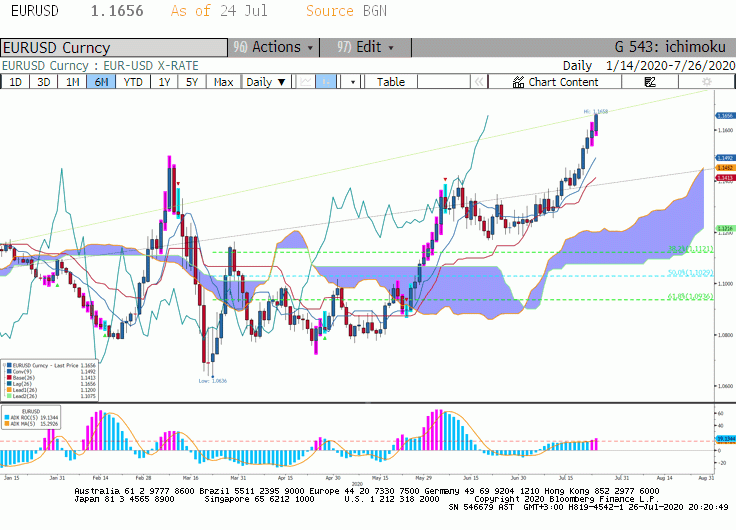
Task: Click the 38.2% Fibonacci level label
Action: 690,249
